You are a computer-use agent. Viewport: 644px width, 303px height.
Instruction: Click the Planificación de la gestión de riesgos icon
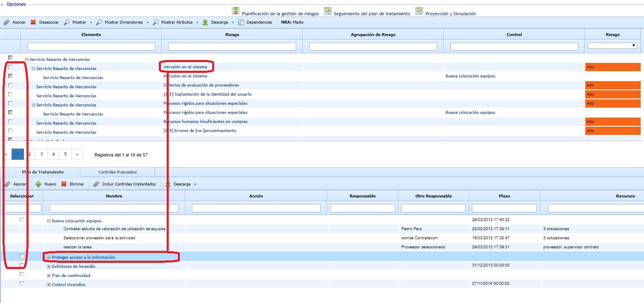[x=236, y=11]
